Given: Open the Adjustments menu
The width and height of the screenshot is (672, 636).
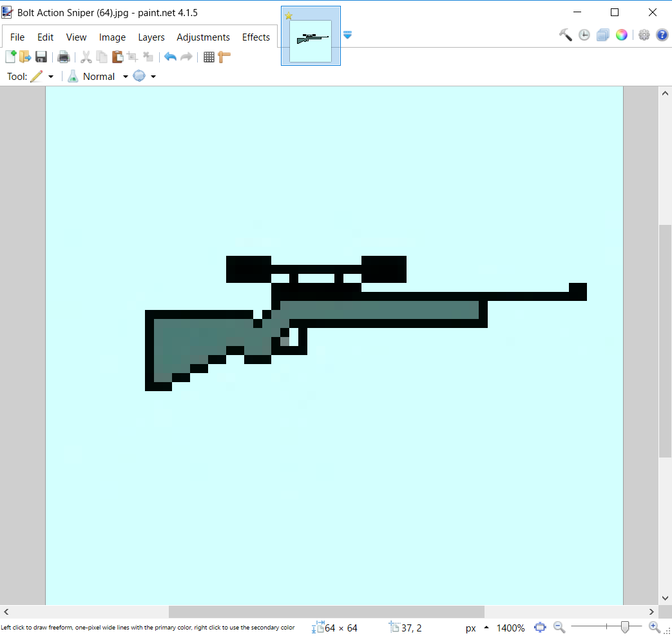Looking at the screenshot, I should click(x=203, y=37).
